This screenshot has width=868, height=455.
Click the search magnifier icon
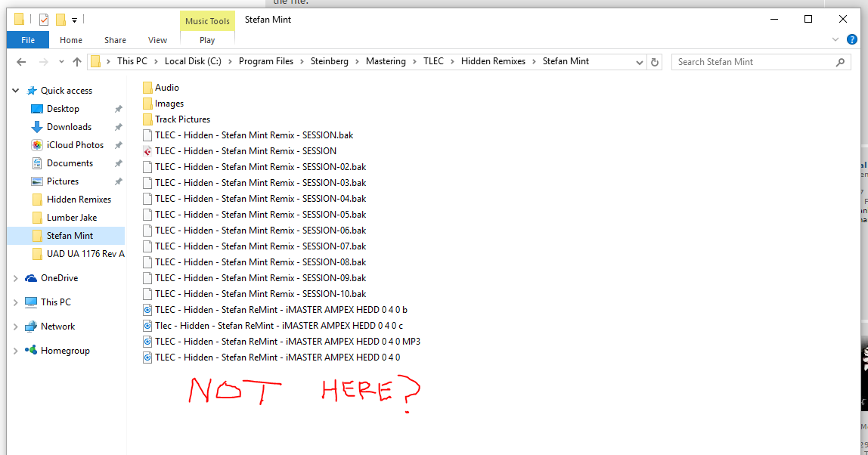[x=840, y=62]
